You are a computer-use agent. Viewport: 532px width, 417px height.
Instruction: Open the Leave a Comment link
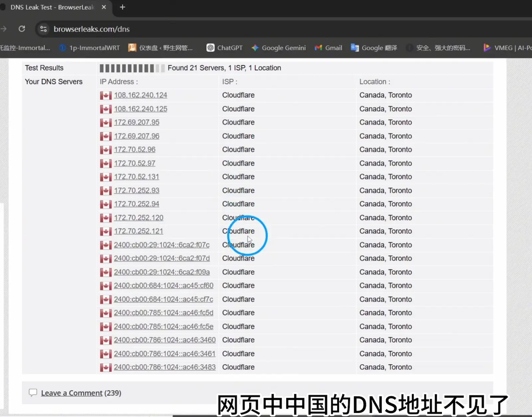click(x=71, y=393)
